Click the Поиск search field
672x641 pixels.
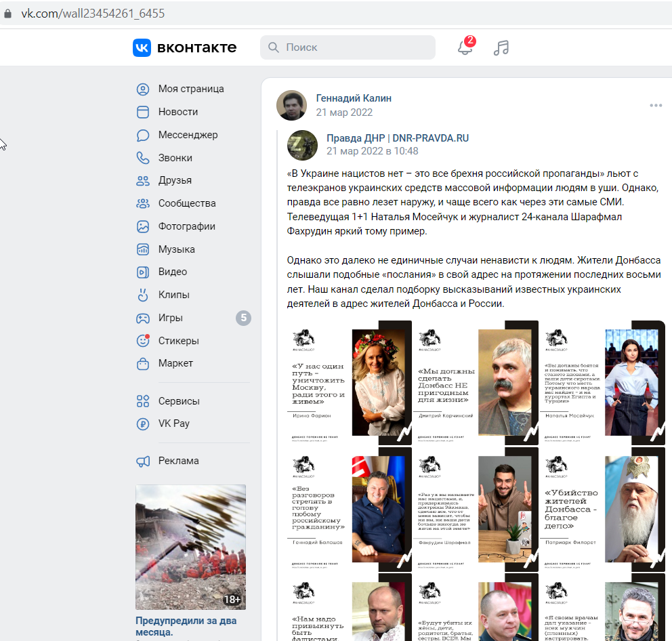348,47
